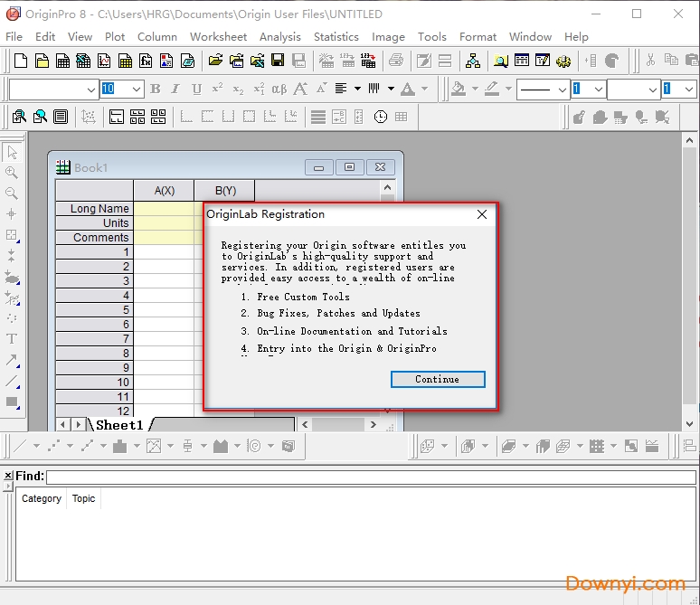The height and width of the screenshot is (605, 700).
Task: Select the Text tool in left toolbar
Action: click(12, 338)
